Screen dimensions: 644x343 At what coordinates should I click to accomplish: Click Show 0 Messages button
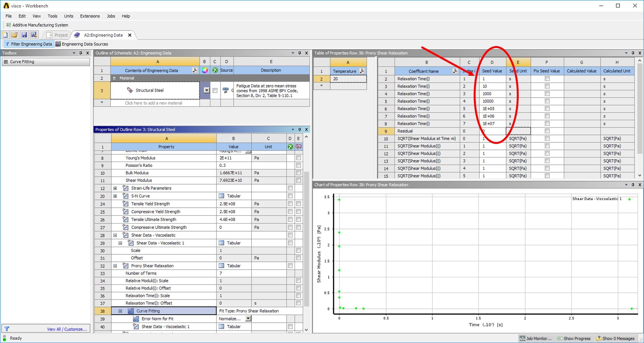click(615, 338)
